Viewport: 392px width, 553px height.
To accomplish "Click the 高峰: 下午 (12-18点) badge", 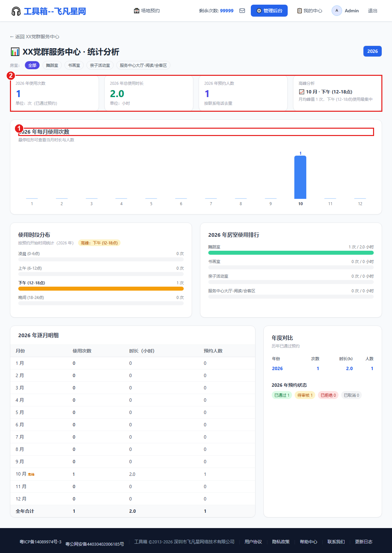I will tap(99, 243).
